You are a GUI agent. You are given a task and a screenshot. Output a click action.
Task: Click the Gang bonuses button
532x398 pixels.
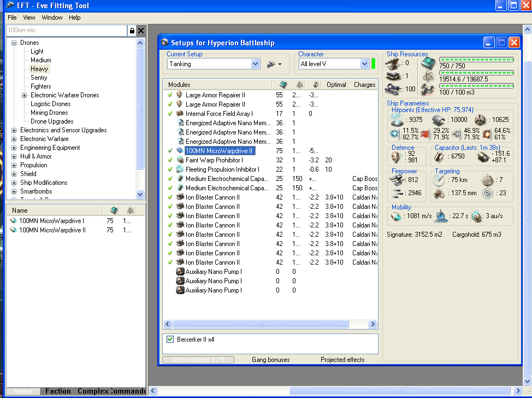(x=270, y=360)
